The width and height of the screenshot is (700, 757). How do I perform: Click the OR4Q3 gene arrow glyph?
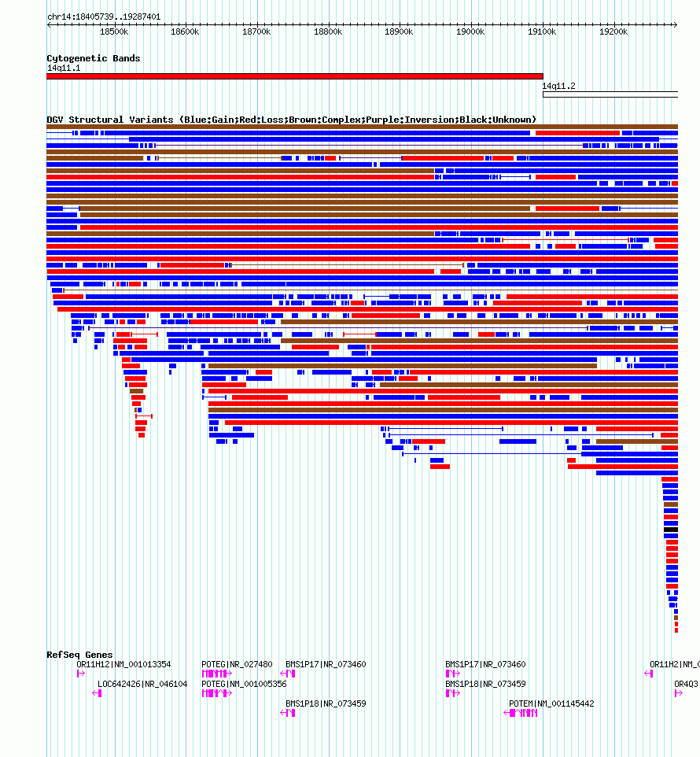678,693
